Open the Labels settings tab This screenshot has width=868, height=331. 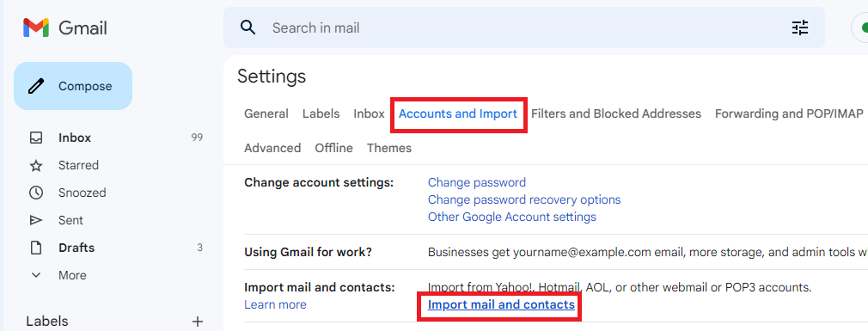click(x=321, y=113)
